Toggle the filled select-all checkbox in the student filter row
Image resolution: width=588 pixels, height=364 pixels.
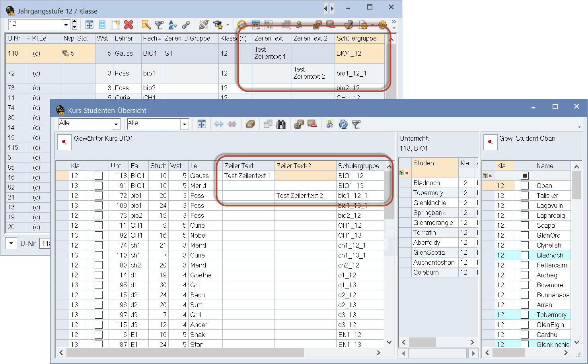click(525, 176)
